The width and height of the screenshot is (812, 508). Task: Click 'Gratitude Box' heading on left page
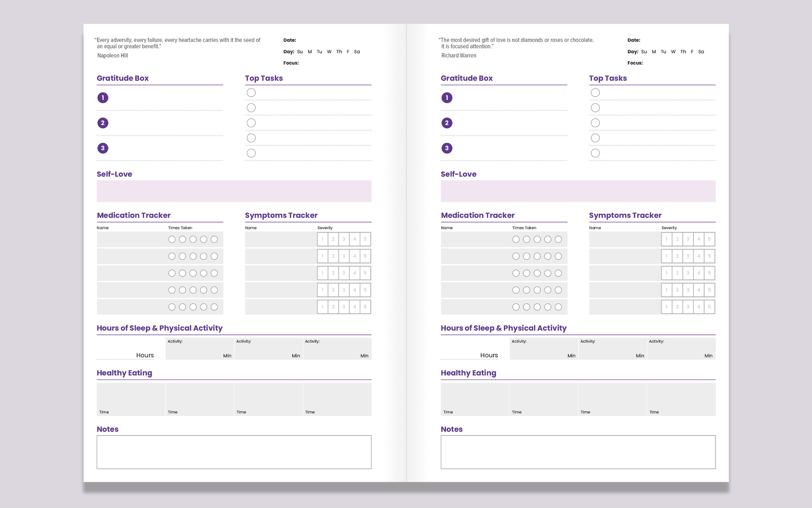(x=123, y=78)
